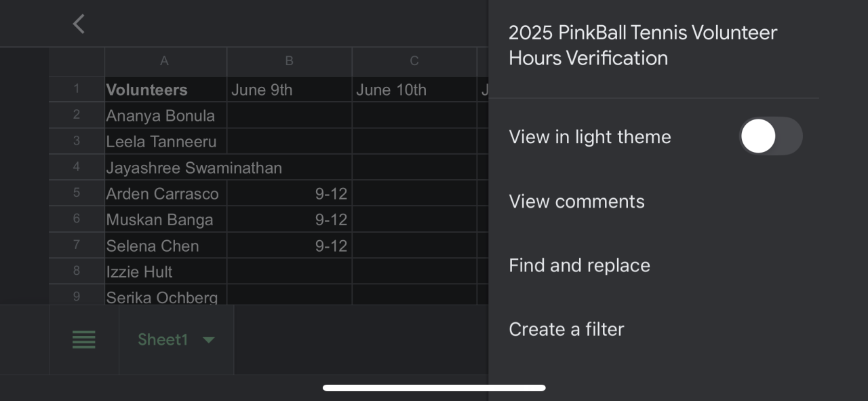This screenshot has width=868, height=401.
Task: Select row 5 header number
Action: coord(77,193)
